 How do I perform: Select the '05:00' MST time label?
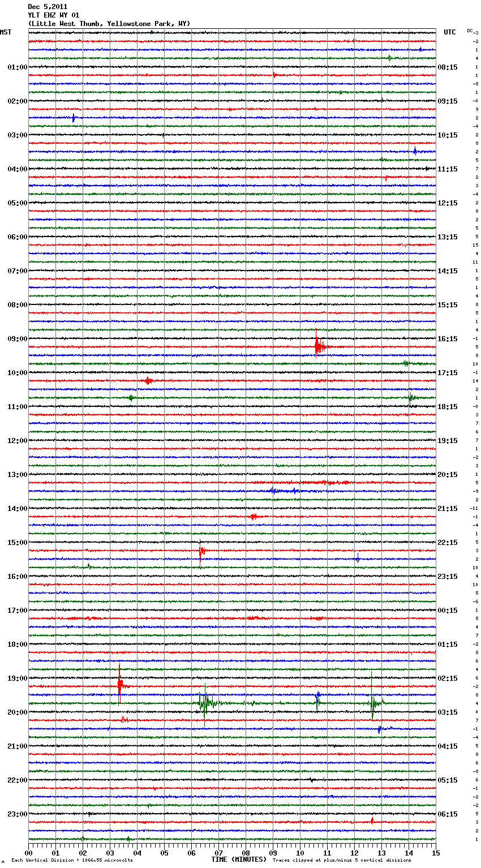click(17, 203)
